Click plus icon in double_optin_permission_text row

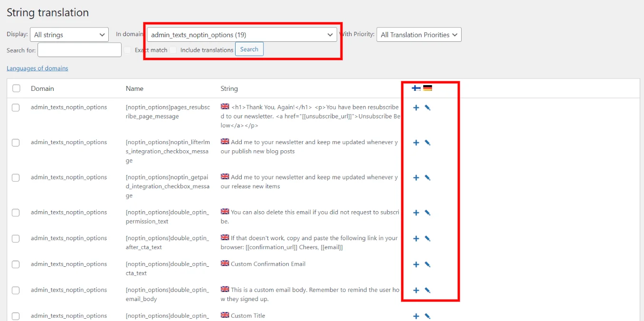(x=416, y=213)
